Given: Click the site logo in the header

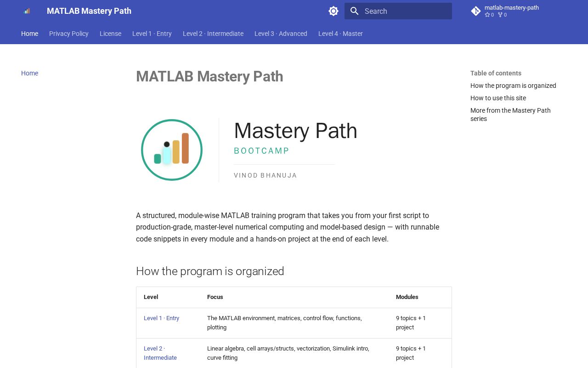Looking at the screenshot, I should 27,11.
